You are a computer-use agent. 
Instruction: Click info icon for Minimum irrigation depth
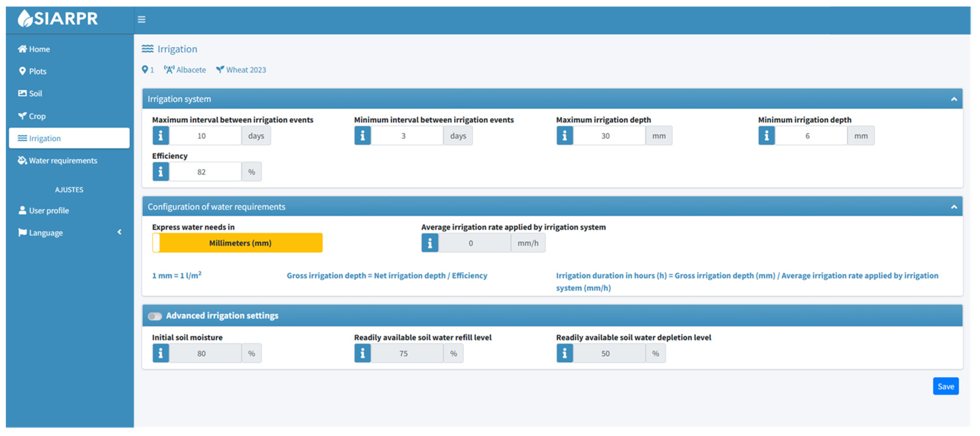pyautogui.click(x=766, y=136)
